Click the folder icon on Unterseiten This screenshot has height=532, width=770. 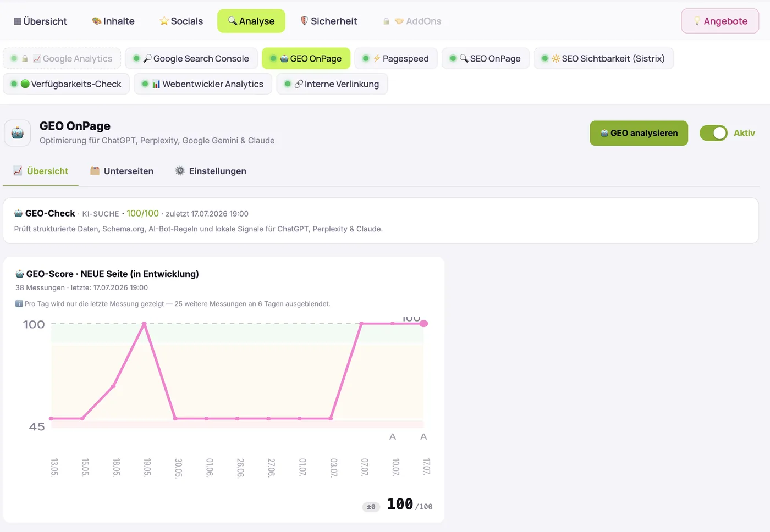tap(95, 171)
